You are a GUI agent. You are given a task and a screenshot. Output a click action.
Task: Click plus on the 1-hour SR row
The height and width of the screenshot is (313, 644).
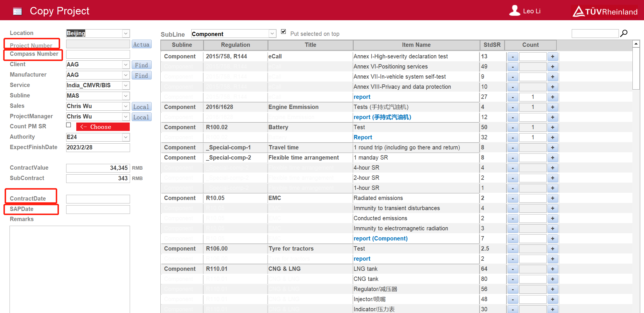pos(552,188)
